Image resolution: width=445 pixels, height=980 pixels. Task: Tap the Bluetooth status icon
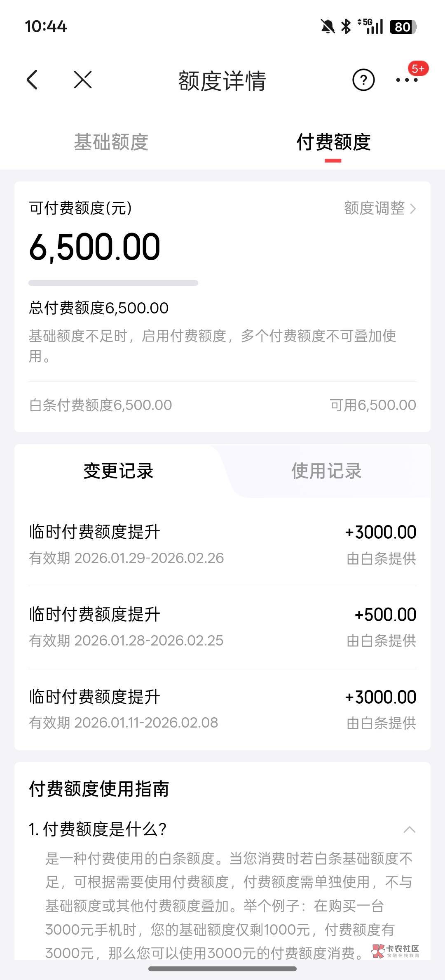point(346,27)
